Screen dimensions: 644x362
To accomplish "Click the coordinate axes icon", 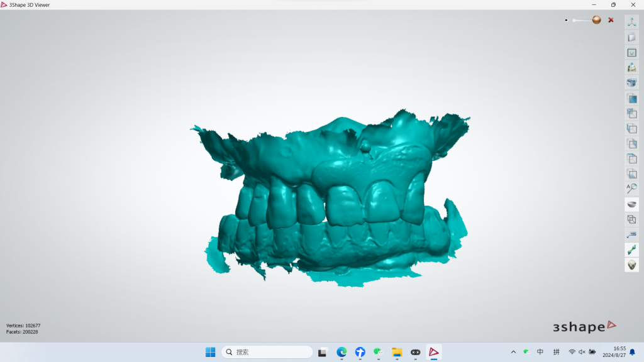I will pos(631,22).
